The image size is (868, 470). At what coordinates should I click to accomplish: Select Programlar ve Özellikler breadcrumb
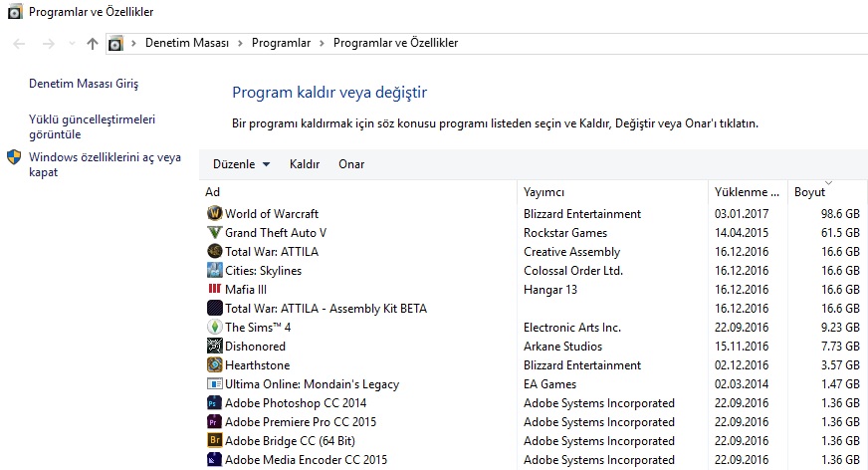396,43
